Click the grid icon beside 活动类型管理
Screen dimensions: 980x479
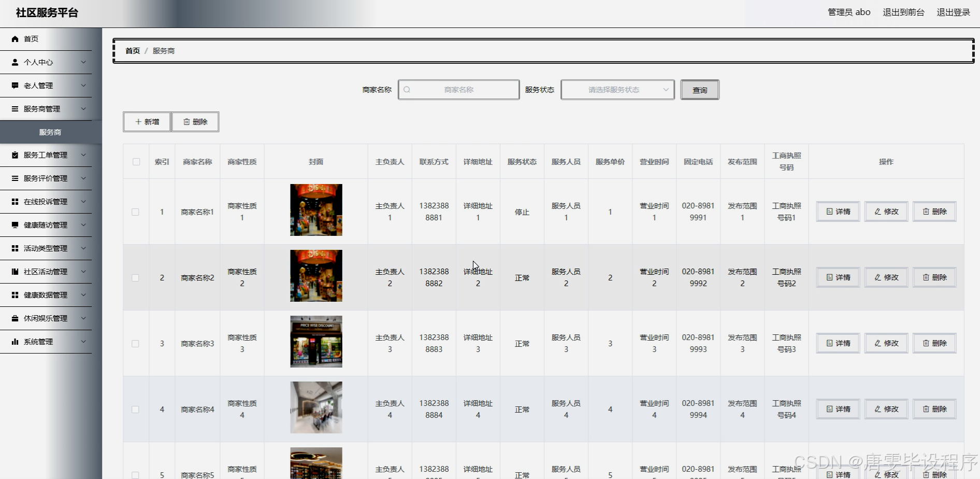click(15, 248)
